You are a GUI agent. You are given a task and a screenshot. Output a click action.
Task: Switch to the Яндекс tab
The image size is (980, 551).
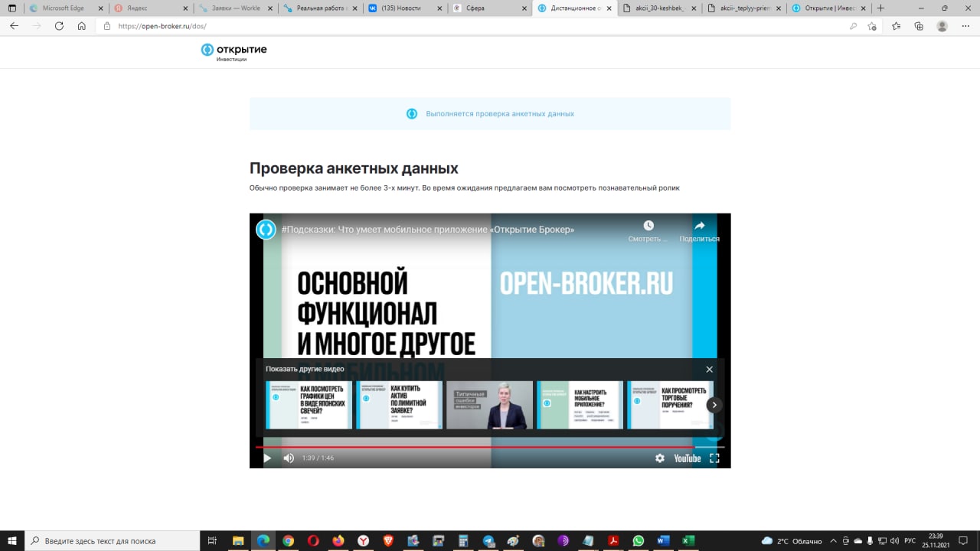(x=149, y=8)
